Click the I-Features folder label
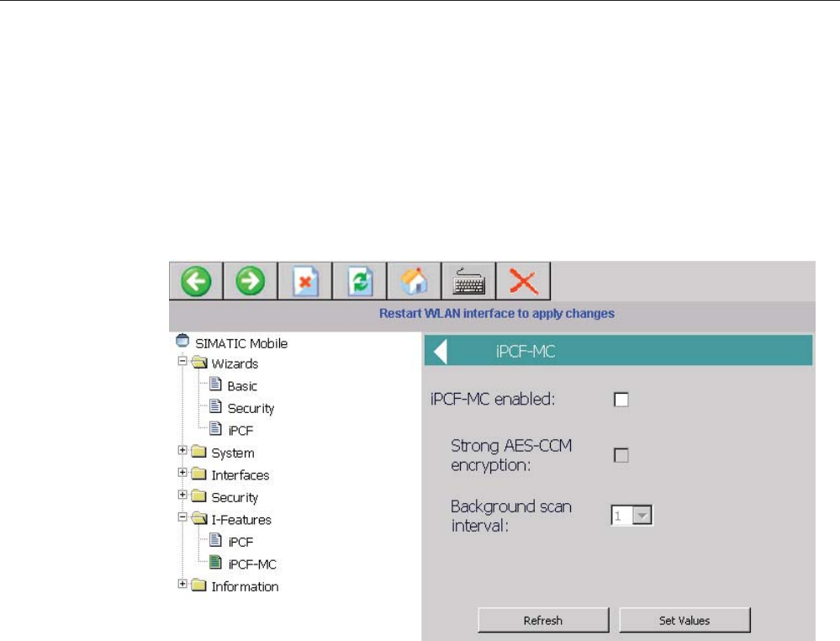The width and height of the screenshot is (840, 641). [241, 520]
